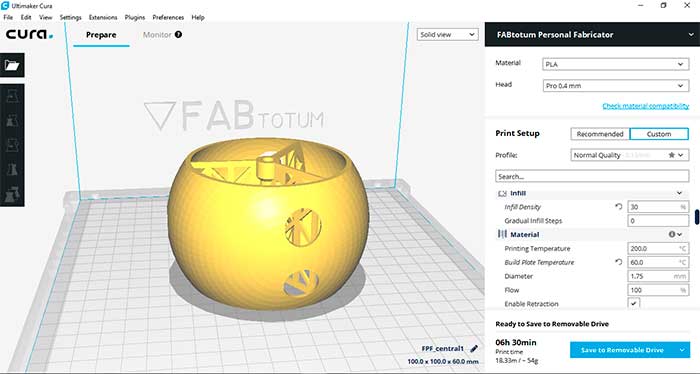Click the Infill Density value field
The height and width of the screenshot is (374, 700).
(x=658, y=207)
